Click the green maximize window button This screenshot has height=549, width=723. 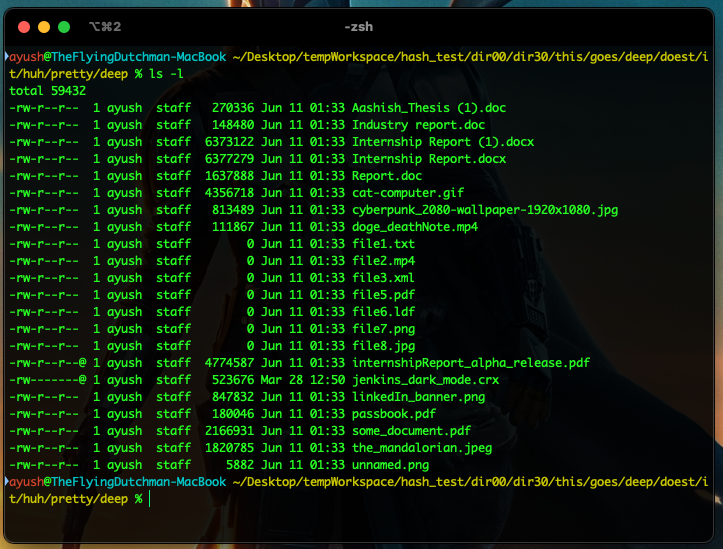[65, 26]
